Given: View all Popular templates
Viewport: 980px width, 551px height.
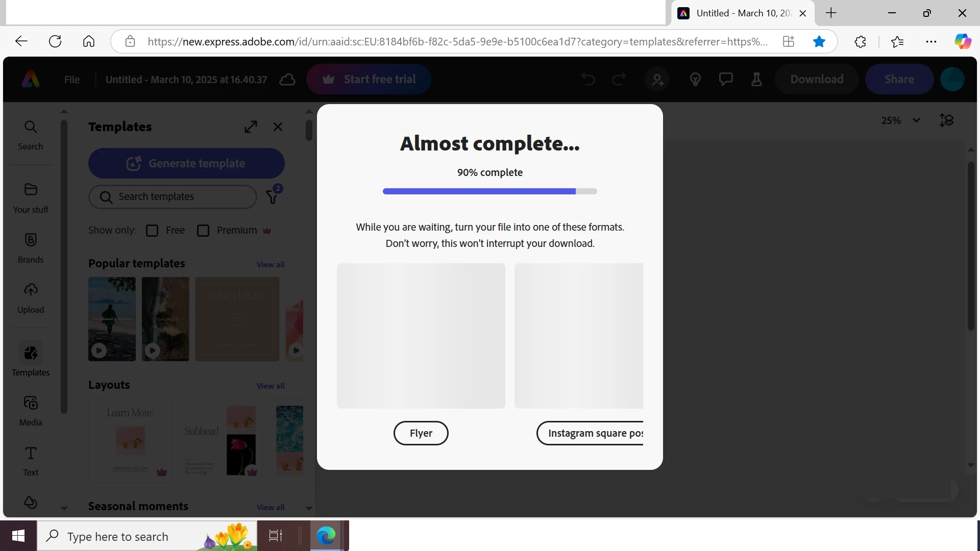Looking at the screenshot, I should coord(271,264).
